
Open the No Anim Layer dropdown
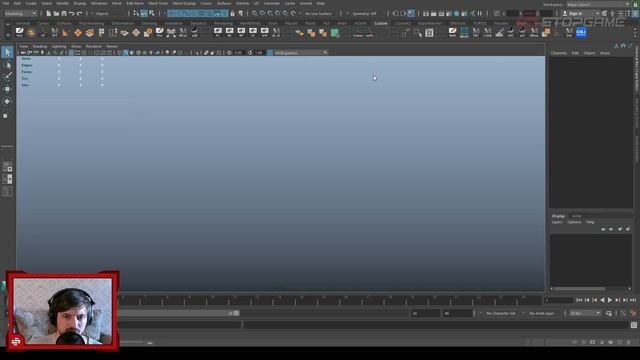tap(543, 313)
